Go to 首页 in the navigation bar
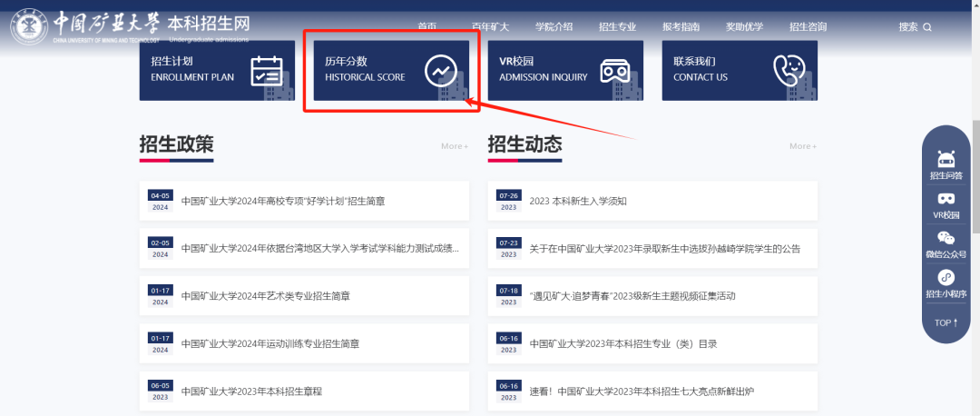Viewport: 980px width, 416px height. point(426,27)
